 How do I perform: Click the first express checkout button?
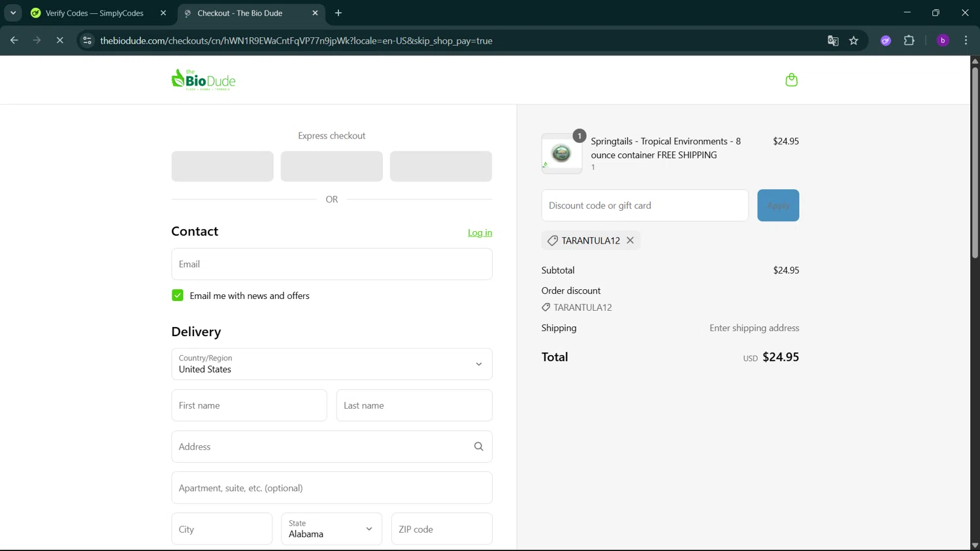[222, 166]
